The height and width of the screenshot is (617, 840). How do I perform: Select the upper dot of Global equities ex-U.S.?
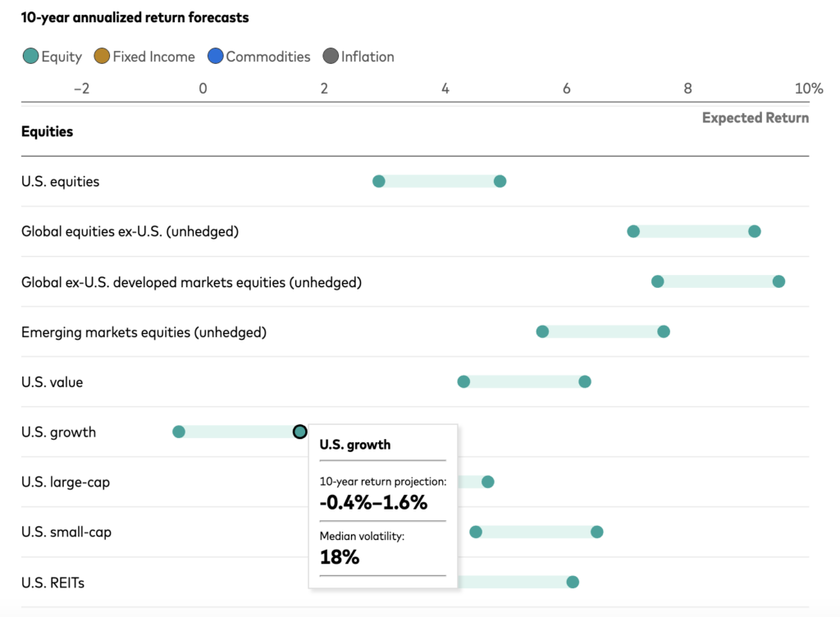click(x=754, y=231)
